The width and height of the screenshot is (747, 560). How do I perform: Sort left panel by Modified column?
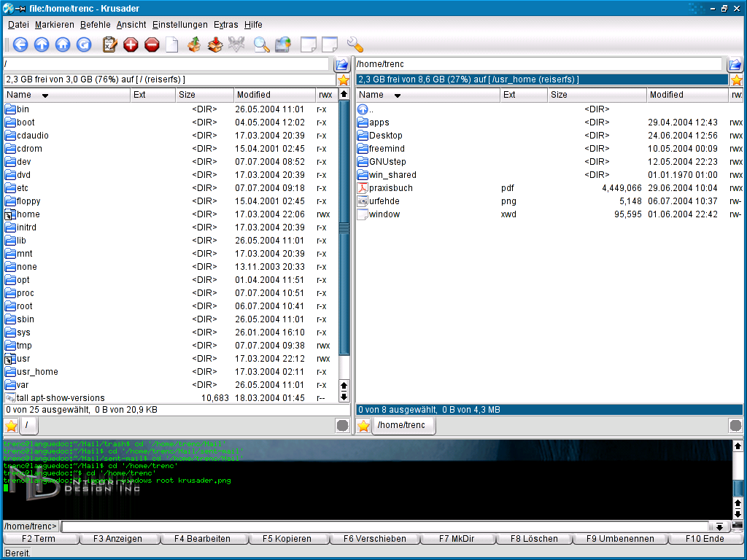click(274, 95)
